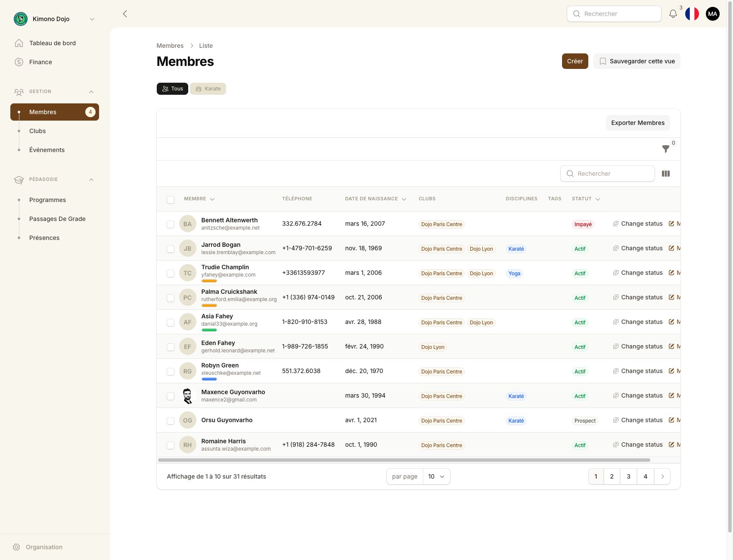This screenshot has width=733, height=560.
Task: Click the Créer button
Action: tap(575, 61)
